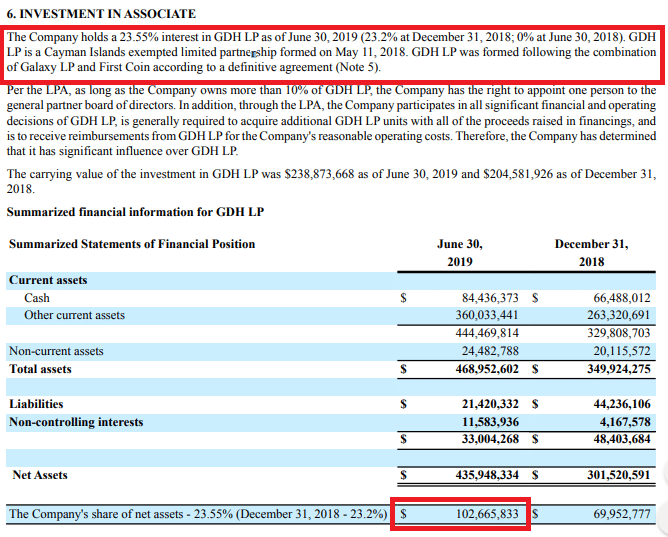Select value 4,167,578

pos(625,422)
